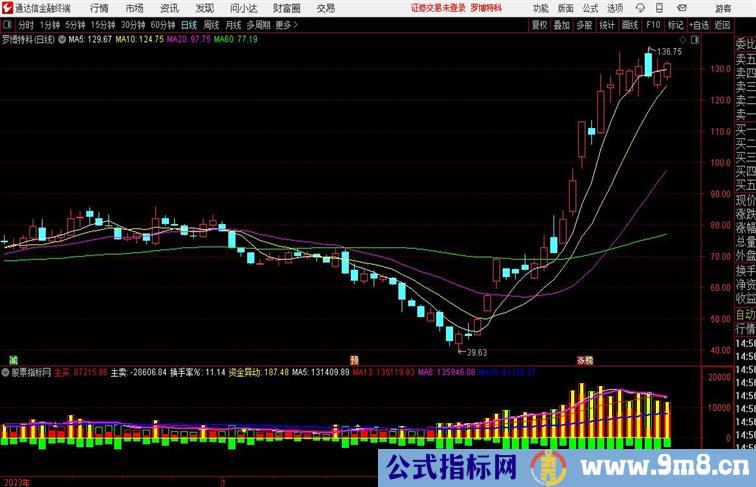756x487 pixels.
Task: Click the 预 marker below the chart
Action: tap(354, 360)
